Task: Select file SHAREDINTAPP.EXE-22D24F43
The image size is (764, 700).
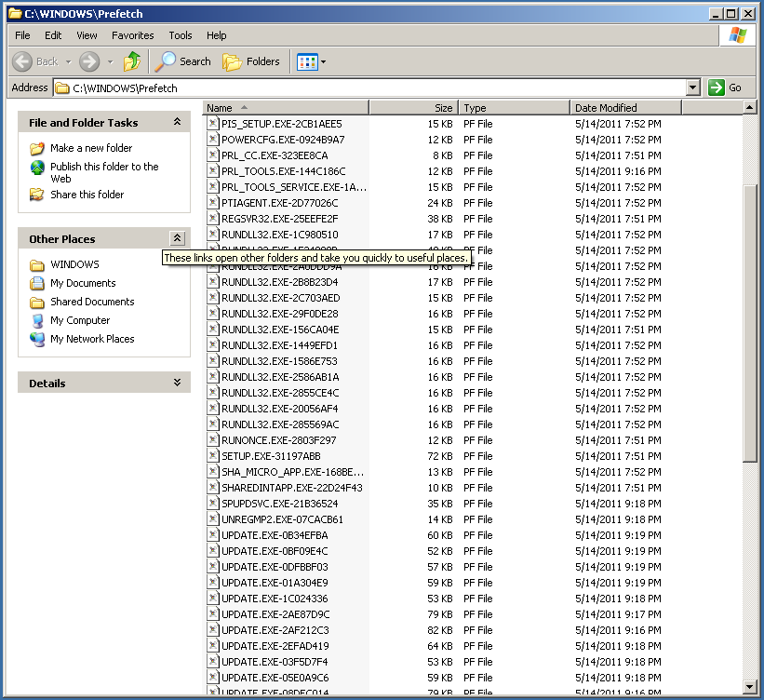Action: click(x=292, y=488)
